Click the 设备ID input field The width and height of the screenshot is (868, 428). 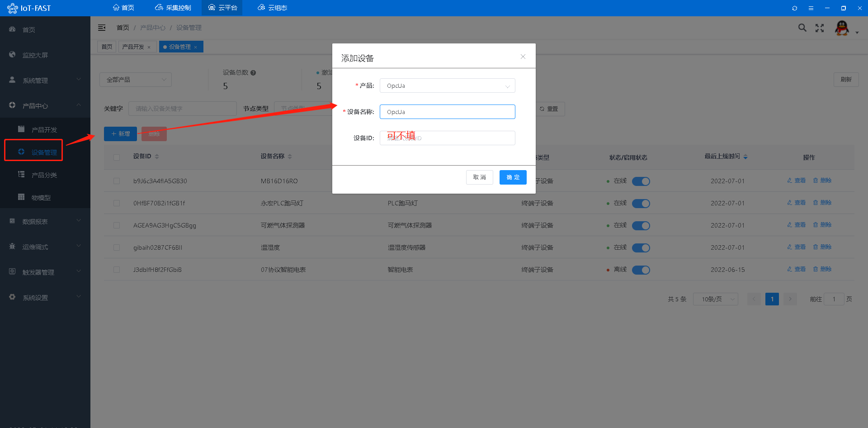(x=447, y=138)
